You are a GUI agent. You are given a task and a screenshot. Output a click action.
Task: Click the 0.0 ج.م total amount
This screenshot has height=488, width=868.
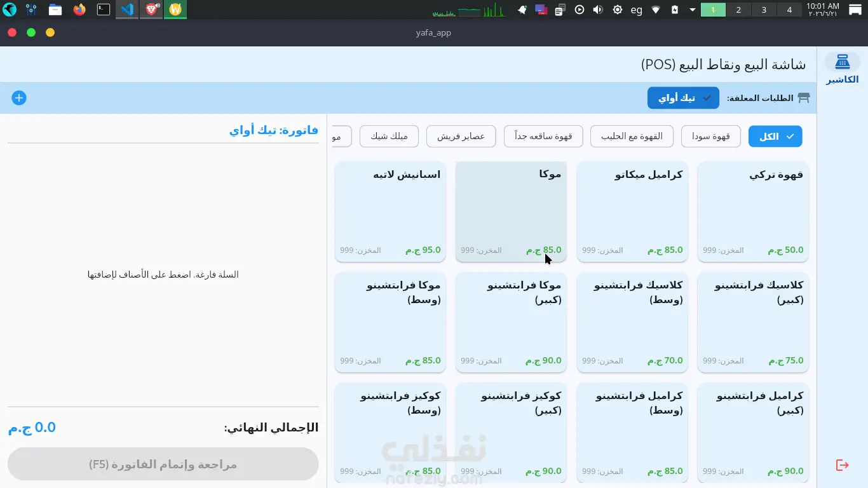32,428
